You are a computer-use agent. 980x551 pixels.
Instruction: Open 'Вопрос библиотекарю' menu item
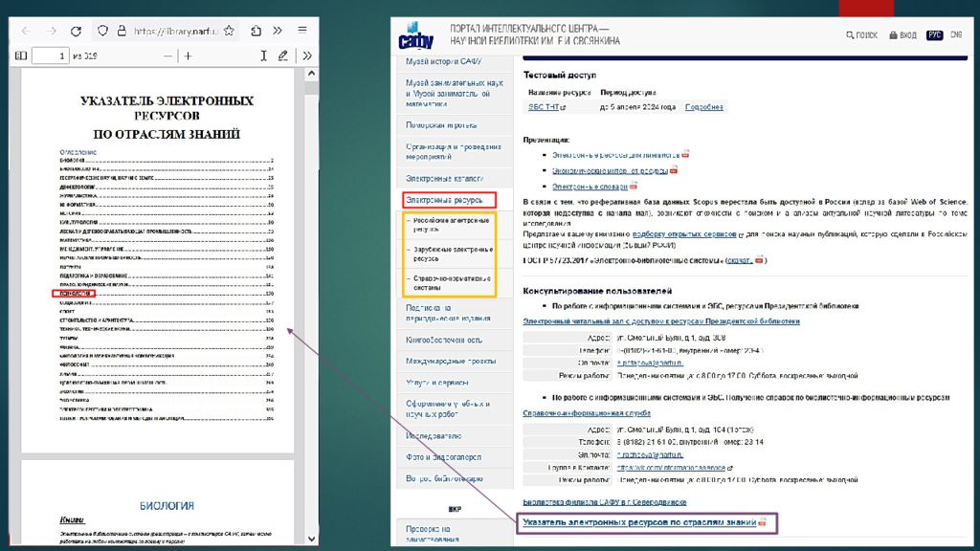tap(444, 478)
